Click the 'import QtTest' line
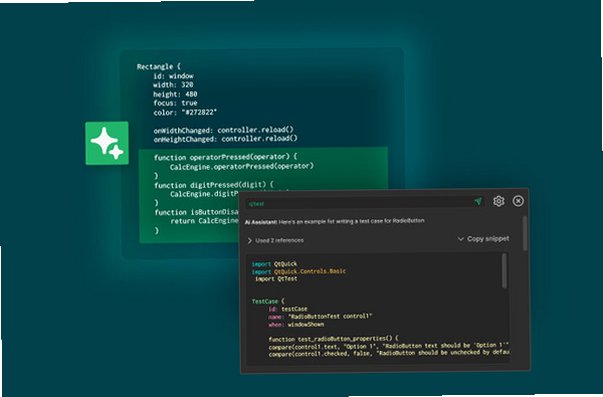The image size is (603, 397). click(276, 279)
